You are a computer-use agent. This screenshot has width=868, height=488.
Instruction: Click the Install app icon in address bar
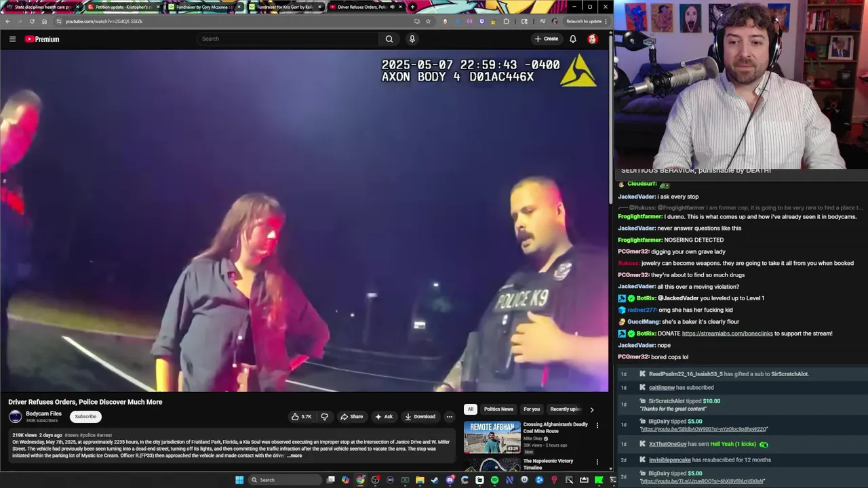point(417,21)
